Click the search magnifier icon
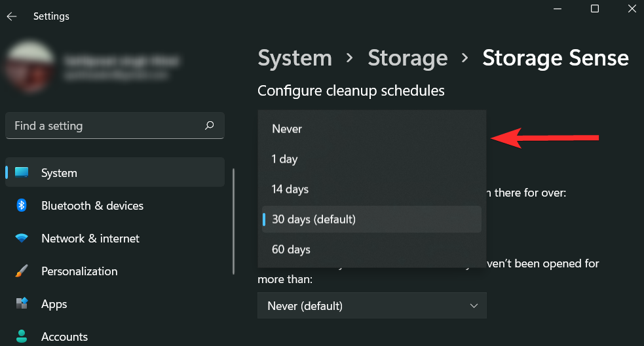Screen dimensions: 644x346 point(210,125)
